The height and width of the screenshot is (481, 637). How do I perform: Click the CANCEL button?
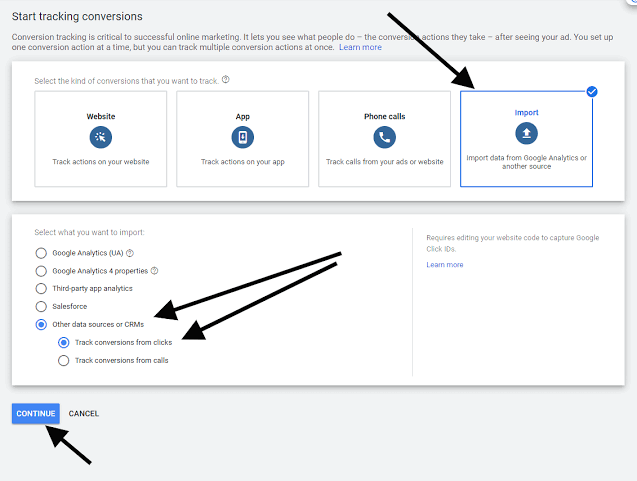[84, 414]
